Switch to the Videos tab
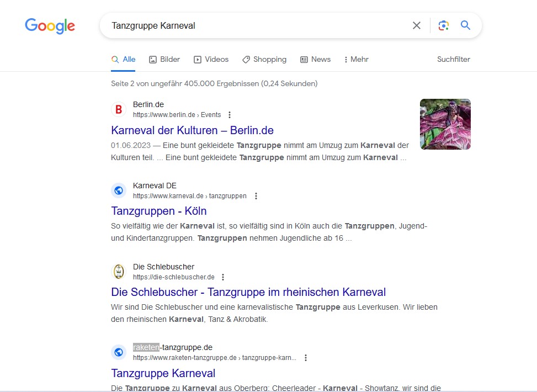 point(211,59)
